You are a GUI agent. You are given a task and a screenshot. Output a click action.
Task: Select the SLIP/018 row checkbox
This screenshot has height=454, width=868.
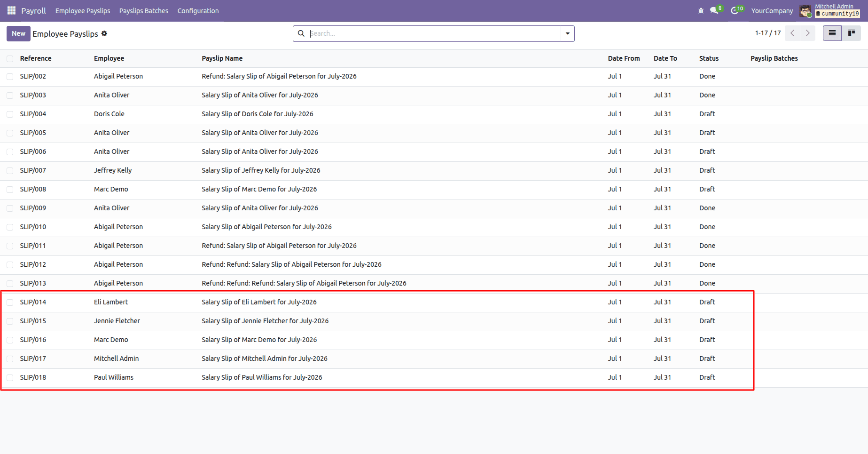pos(10,377)
